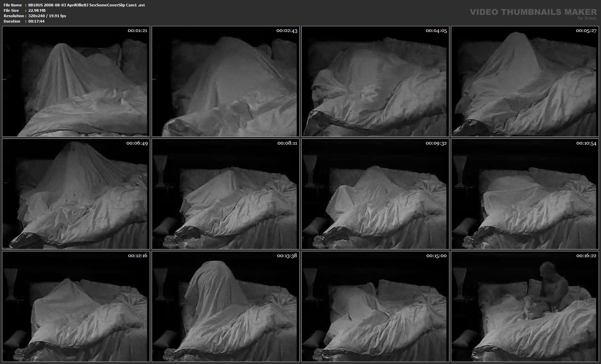
Task: Select the "00:10:54" timestamp text
Action: click(x=586, y=143)
